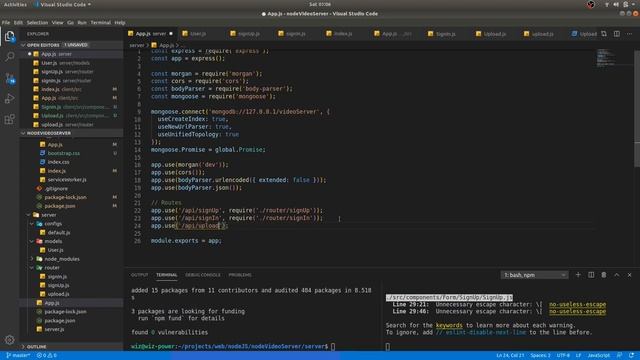Viewport: 640px width, 360px height.
Task: Open the Terminal menu
Action: tap(100, 22)
